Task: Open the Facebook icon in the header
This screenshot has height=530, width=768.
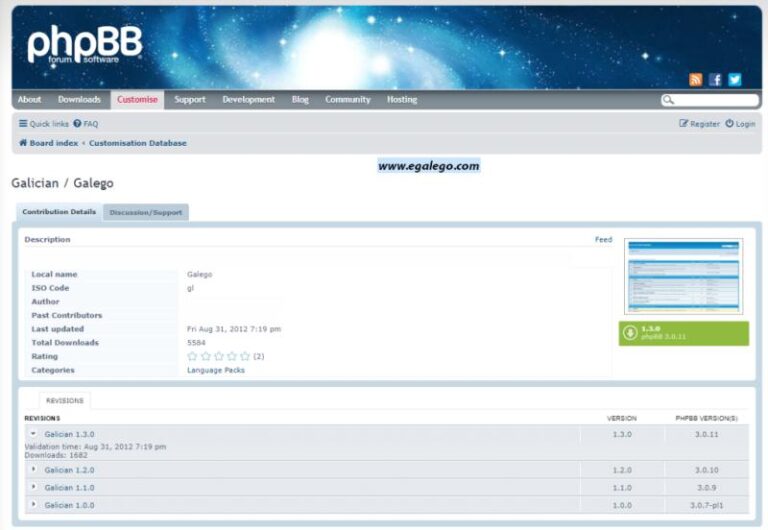Action: [715, 79]
